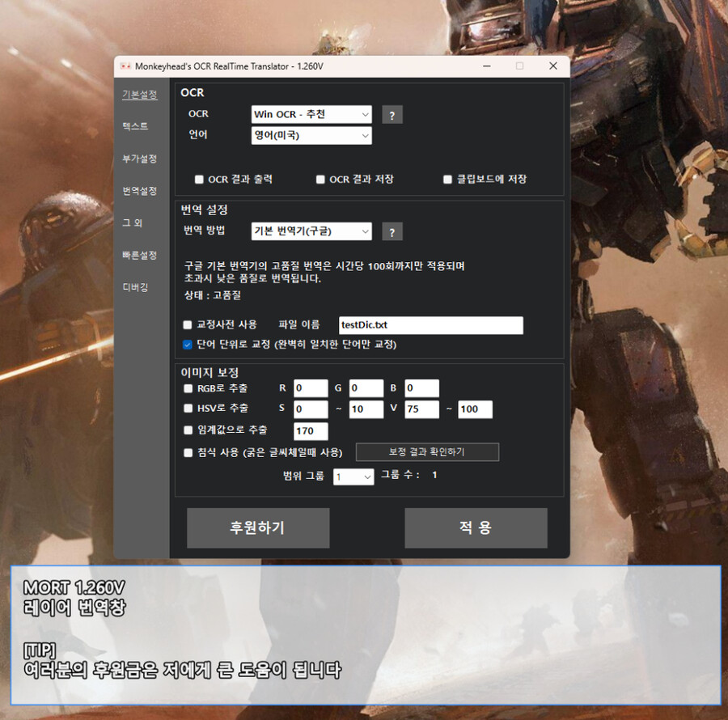Check the 임계값으로 추출 option
Image resolution: width=728 pixels, height=720 pixels.
tap(188, 430)
